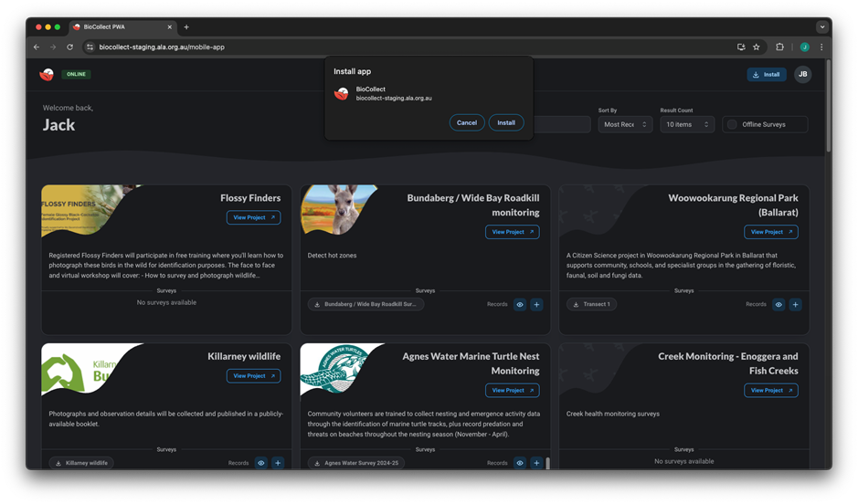View the Creek Monitoring Enoggera project
Image resolution: width=858 pixels, height=504 pixels.
tap(771, 390)
